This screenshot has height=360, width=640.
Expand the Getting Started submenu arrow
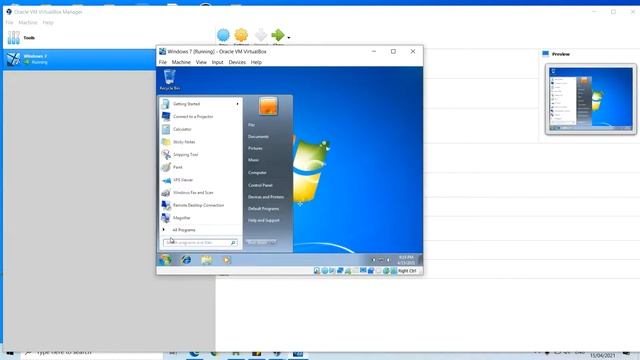point(237,104)
